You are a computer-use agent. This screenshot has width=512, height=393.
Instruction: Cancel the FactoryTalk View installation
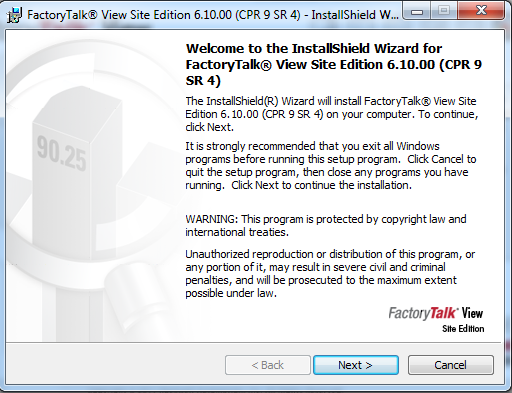[451, 365]
